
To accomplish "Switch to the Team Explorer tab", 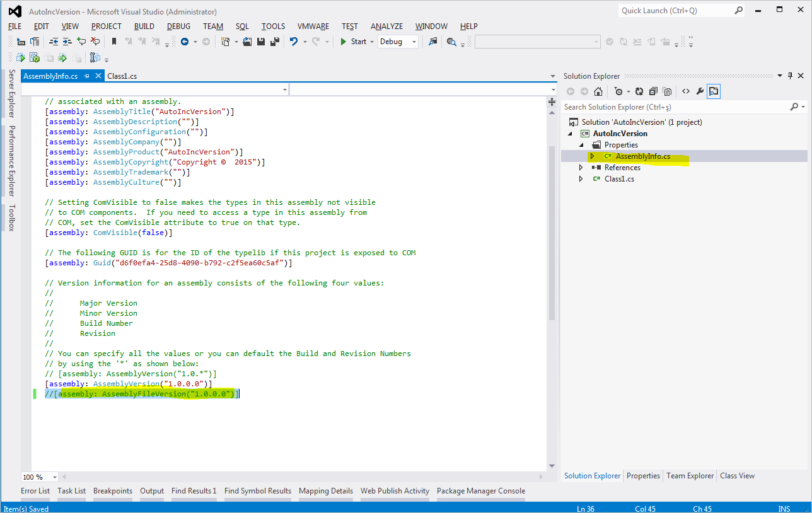I will [690, 476].
